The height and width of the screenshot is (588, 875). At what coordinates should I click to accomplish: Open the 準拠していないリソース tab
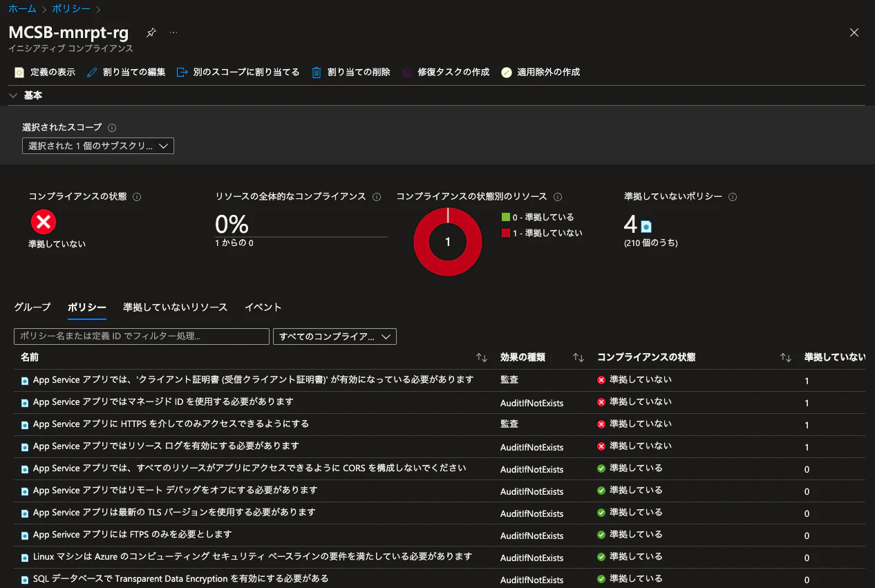(x=176, y=307)
